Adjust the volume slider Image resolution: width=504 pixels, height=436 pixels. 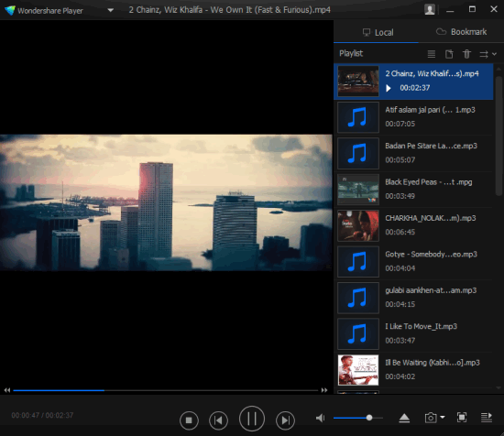tap(358, 418)
